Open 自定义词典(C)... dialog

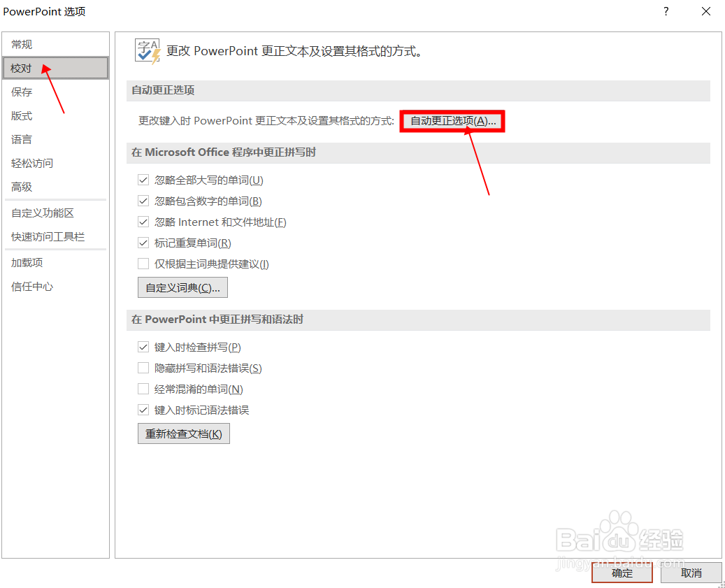tap(182, 287)
